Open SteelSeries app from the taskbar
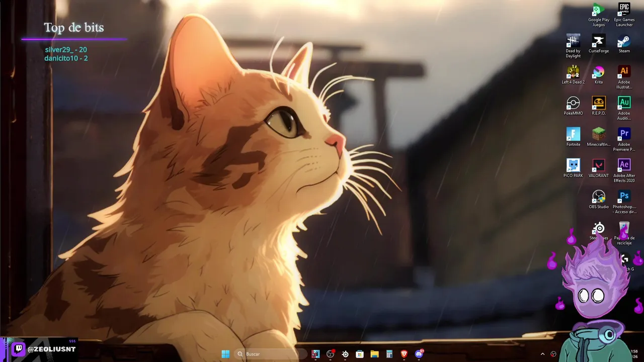This screenshot has width=644, height=362. coord(345,354)
